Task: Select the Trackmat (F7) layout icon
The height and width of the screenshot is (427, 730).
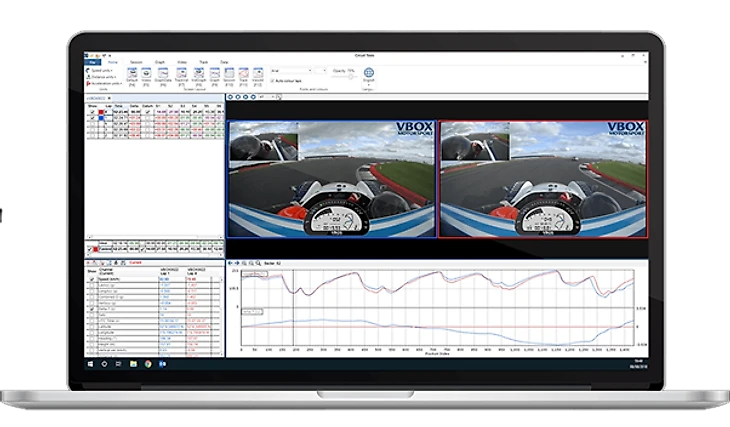Action: pos(181,73)
